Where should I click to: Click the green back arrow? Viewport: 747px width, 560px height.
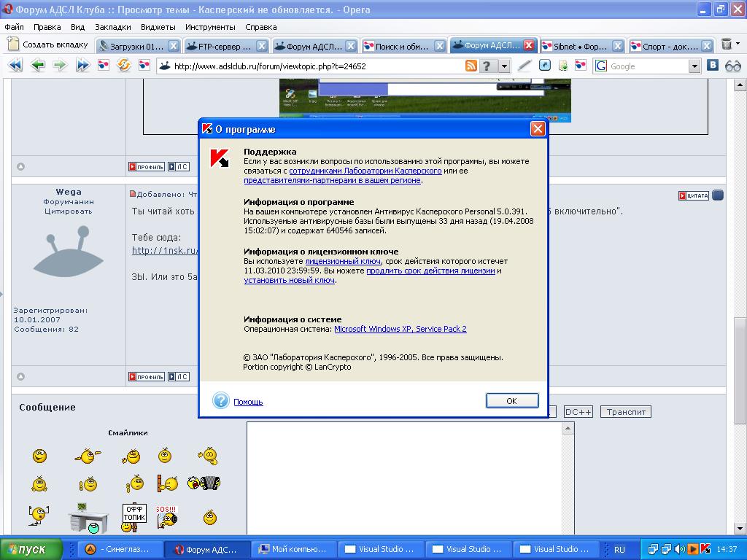pos(37,66)
